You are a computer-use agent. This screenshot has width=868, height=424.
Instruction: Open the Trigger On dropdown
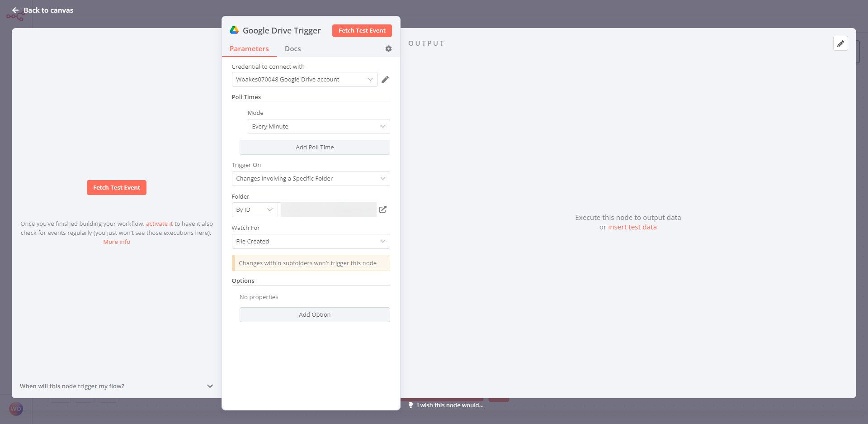point(311,179)
